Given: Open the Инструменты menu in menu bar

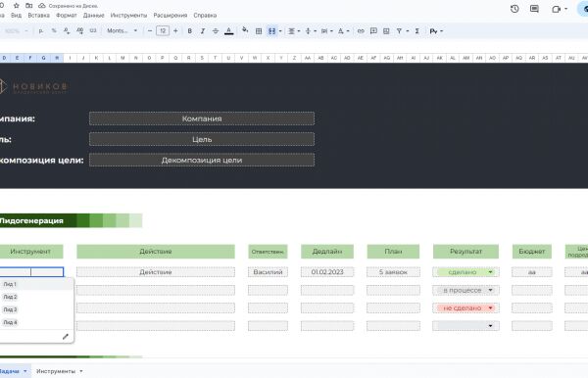Looking at the screenshot, I should point(128,16).
